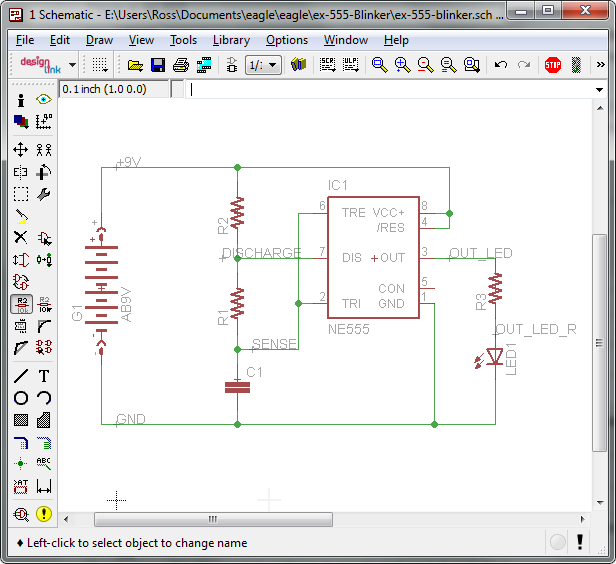Run the ERC check tool
616x564 pixels.
[21, 514]
